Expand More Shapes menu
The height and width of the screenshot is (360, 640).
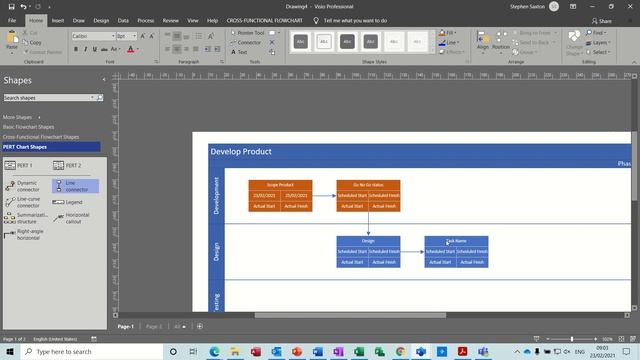[21, 117]
